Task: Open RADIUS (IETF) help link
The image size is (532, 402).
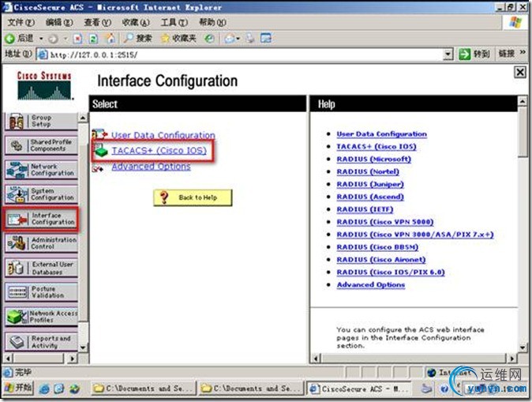Action: tap(365, 209)
